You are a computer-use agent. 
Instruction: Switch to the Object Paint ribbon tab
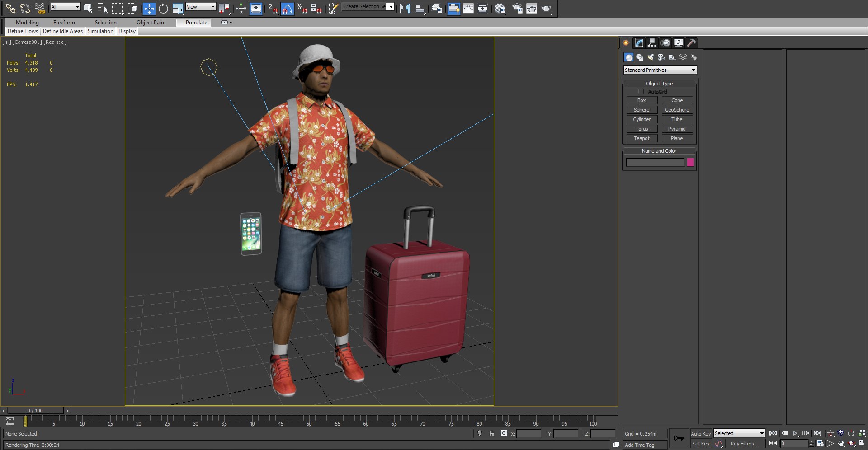coord(151,22)
